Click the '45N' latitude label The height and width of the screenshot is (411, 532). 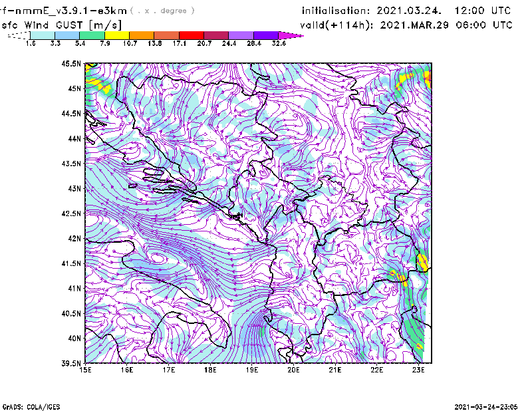pyautogui.click(x=74, y=88)
